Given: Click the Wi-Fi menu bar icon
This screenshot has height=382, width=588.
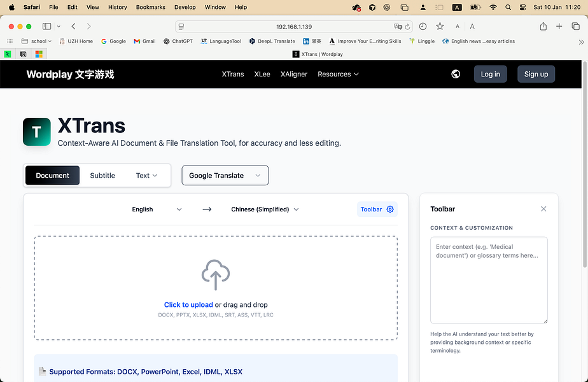Looking at the screenshot, I should click(x=493, y=7).
